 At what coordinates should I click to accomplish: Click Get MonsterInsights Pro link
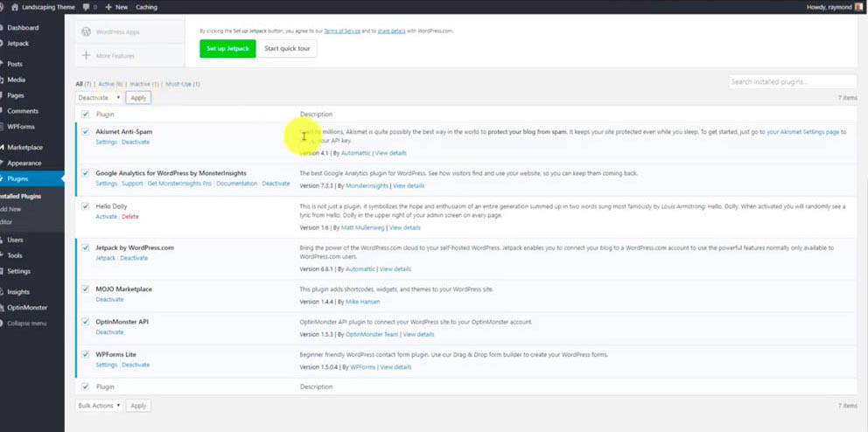pyautogui.click(x=179, y=184)
